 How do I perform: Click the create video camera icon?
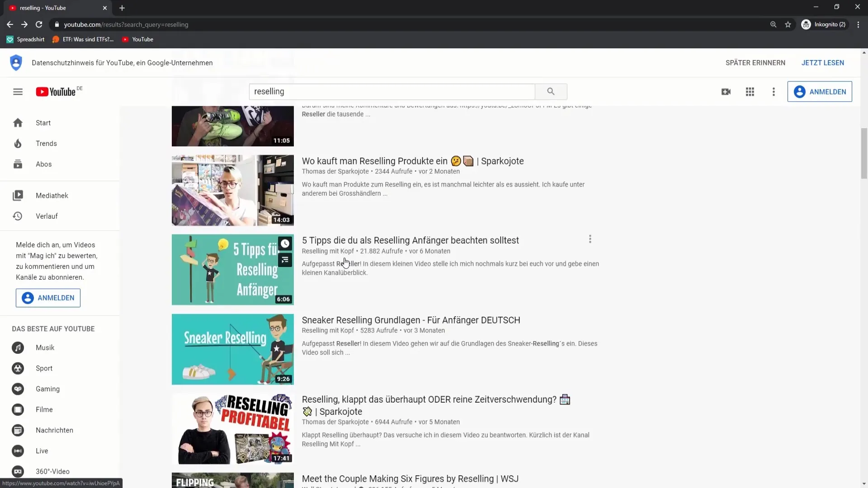click(726, 92)
